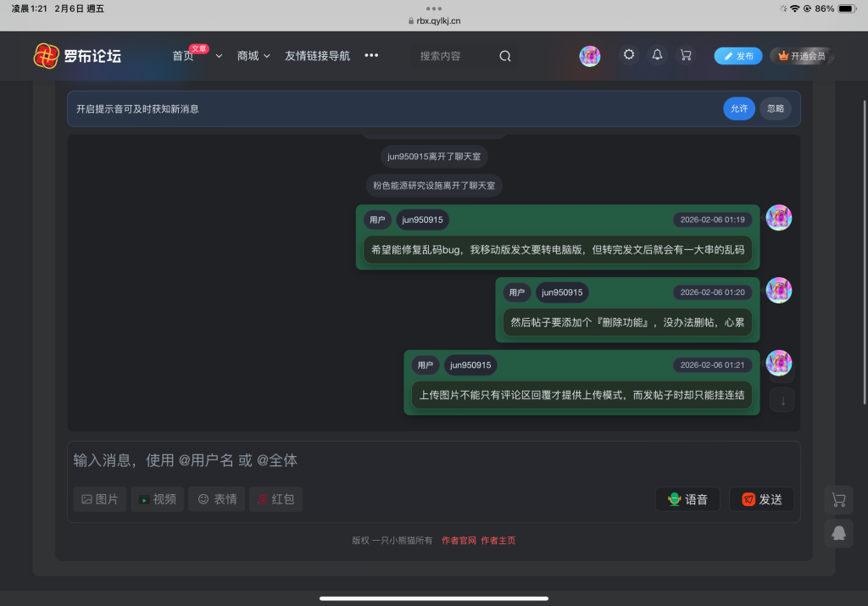Allow message notification sounds with 允许
This screenshot has width=868, height=606.
[x=738, y=108]
